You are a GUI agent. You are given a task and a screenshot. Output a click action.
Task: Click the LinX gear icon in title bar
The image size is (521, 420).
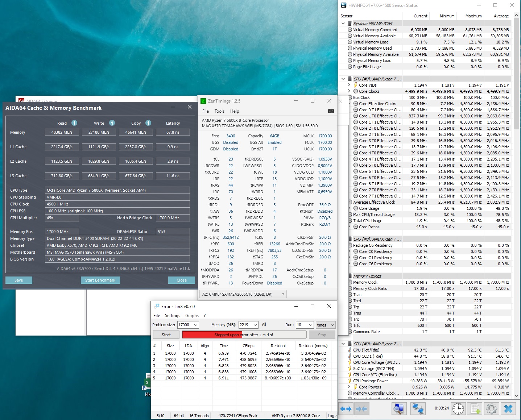(x=157, y=306)
